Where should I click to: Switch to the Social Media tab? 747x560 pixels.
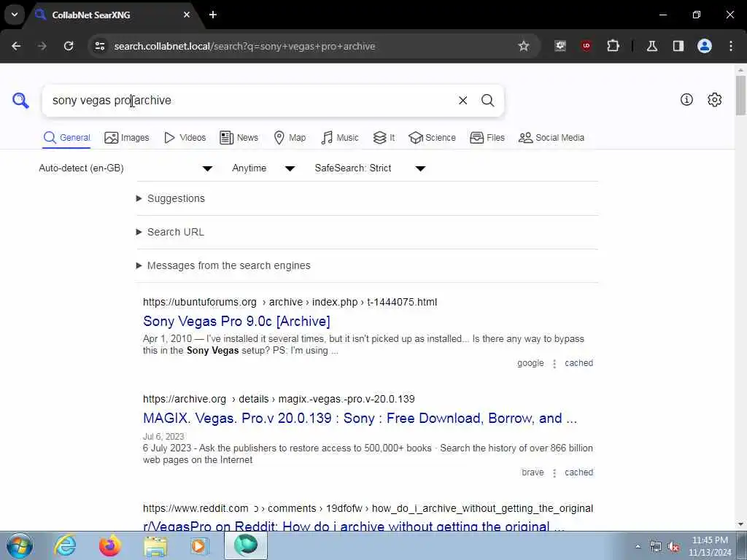coord(551,138)
